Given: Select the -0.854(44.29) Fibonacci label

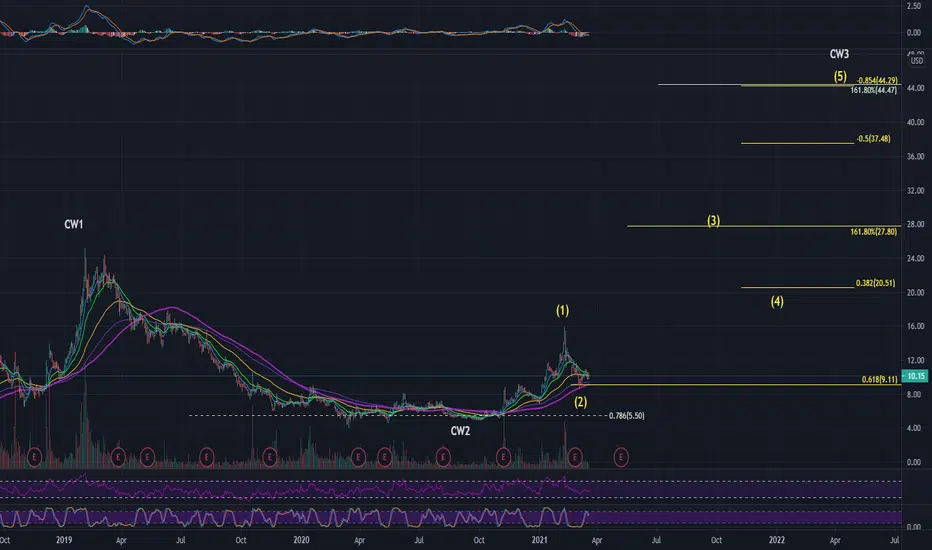Looking at the screenshot, I should coord(877,80).
